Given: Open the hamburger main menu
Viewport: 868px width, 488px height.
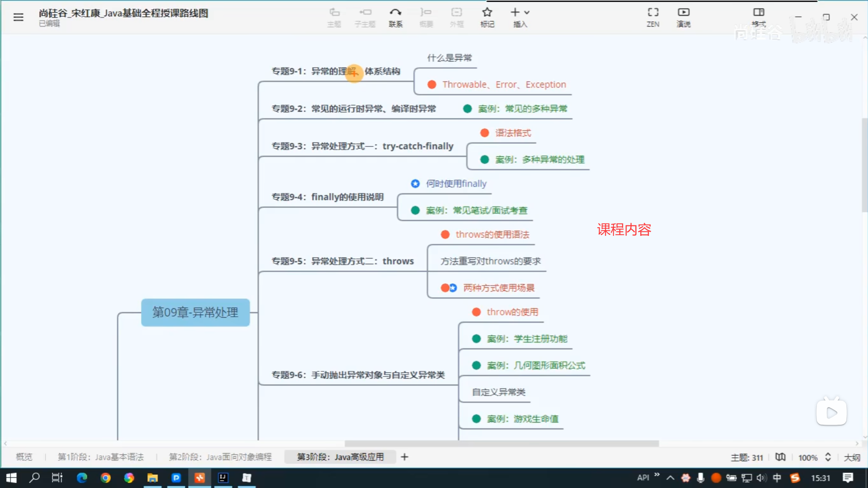Looking at the screenshot, I should pos(18,17).
